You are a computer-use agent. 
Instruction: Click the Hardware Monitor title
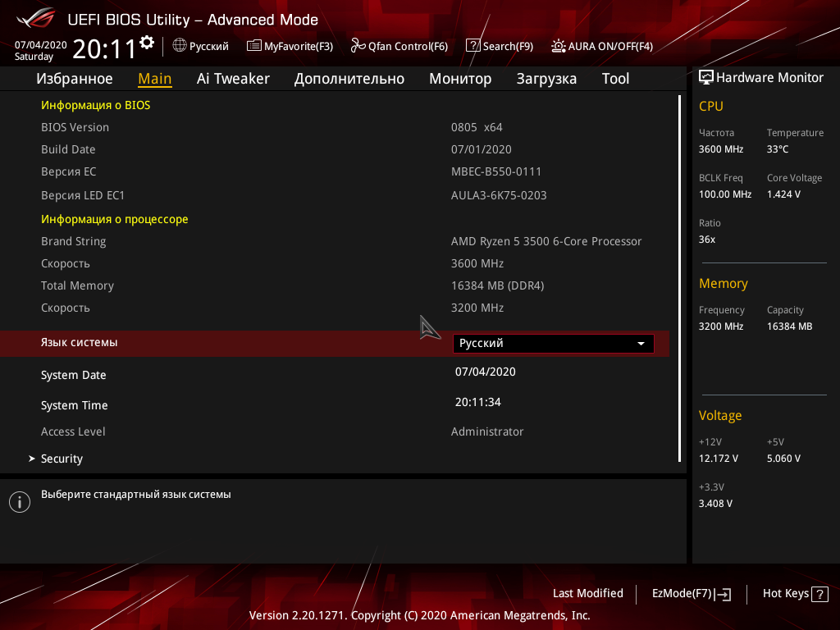tap(769, 78)
